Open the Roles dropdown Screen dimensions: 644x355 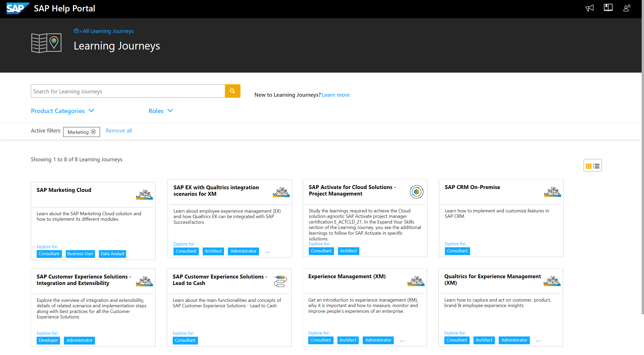[160, 111]
